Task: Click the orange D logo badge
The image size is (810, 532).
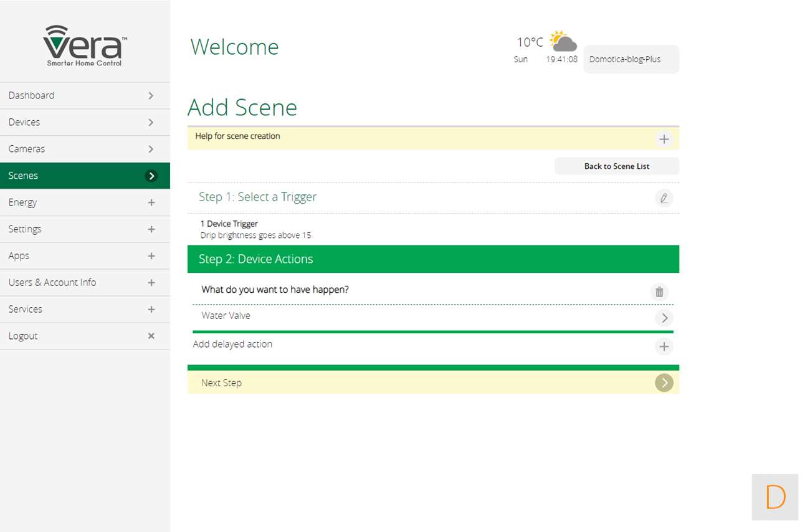Action: coord(774,497)
